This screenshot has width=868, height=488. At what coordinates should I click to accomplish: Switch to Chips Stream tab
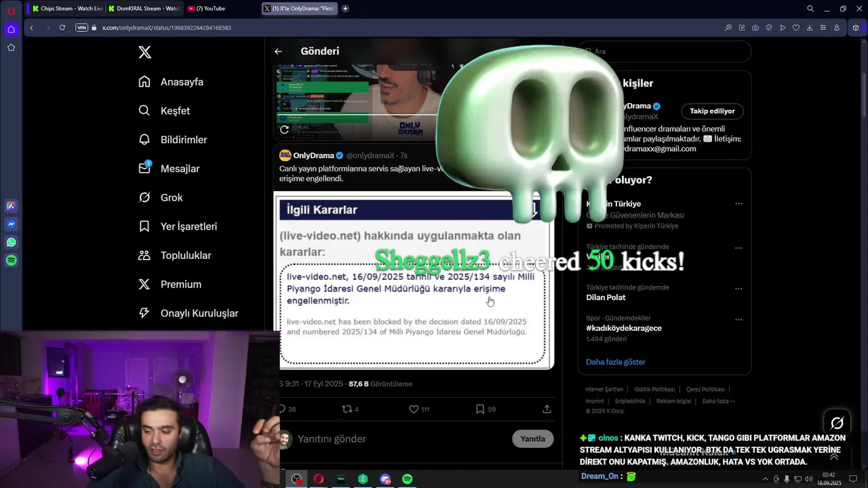[x=66, y=9]
